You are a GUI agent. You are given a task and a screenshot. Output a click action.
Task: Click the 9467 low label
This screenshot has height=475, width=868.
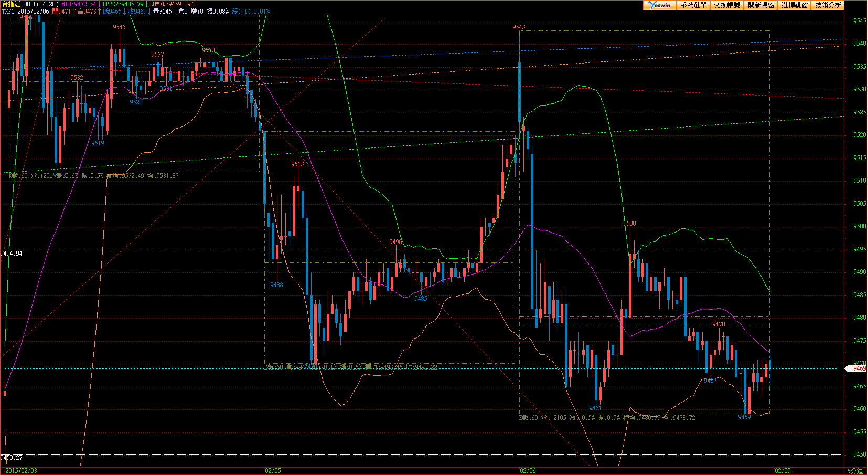pos(710,381)
